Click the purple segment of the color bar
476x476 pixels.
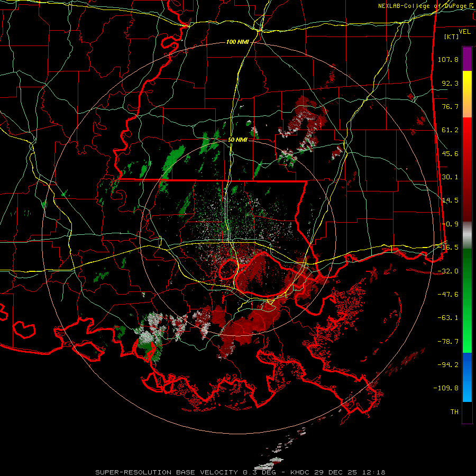(x=467, y=59)
